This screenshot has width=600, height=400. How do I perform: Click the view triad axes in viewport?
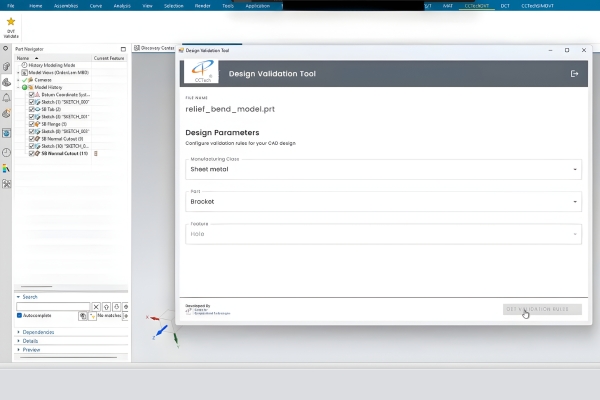click(163, 329)
